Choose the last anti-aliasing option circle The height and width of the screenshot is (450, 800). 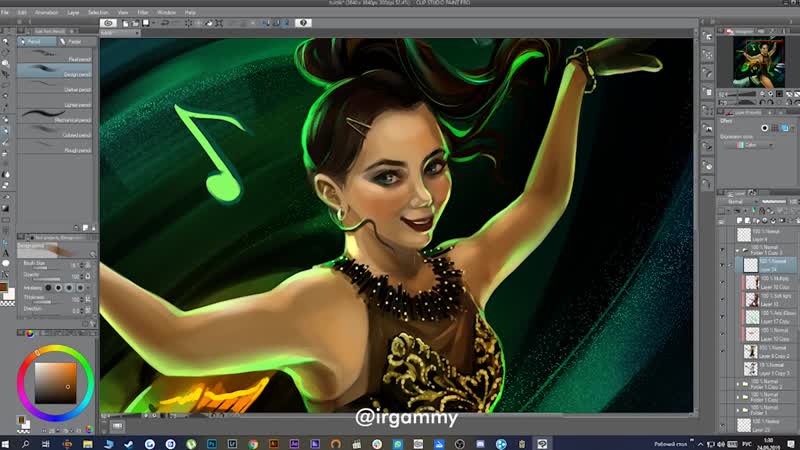pyautogui.click(x=80, y=288)
